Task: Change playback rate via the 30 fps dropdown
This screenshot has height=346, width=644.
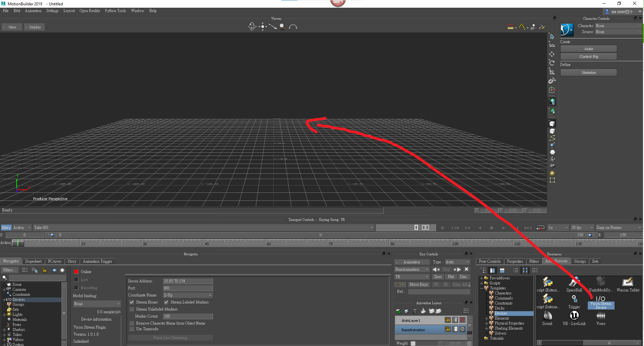Action: (x=582, y=227)
